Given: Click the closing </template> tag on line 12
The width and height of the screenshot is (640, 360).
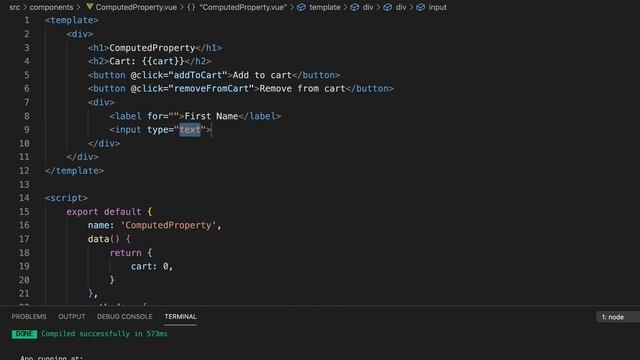Looking at the screenshot, I should [74, 171].
